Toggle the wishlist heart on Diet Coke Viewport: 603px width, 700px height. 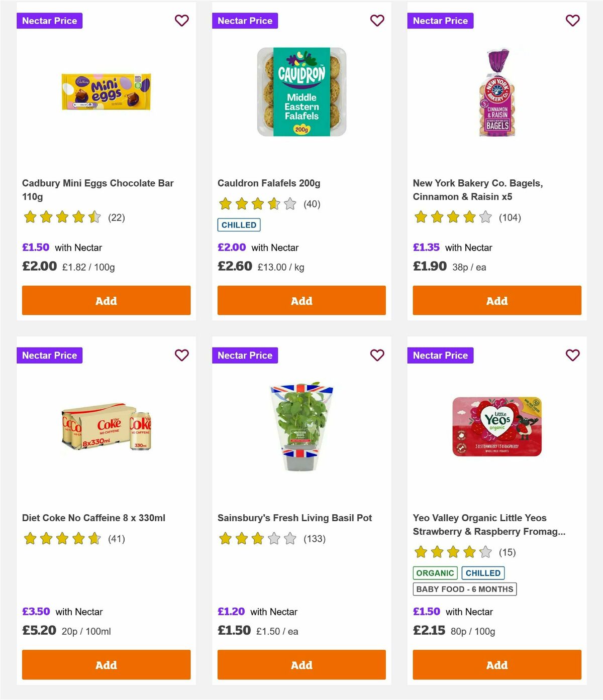click(x=181, y=355)
